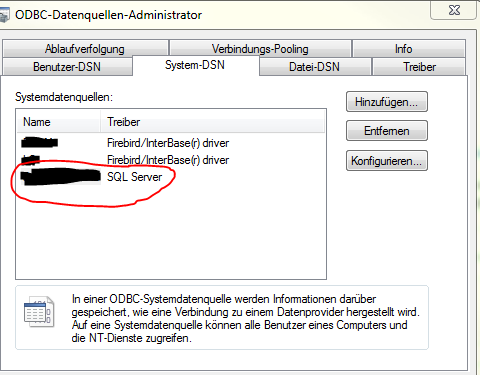Viewport: 480px width, 375px height.
Task: Open Konfigurieren for the data source
Action: coord(387,161)
